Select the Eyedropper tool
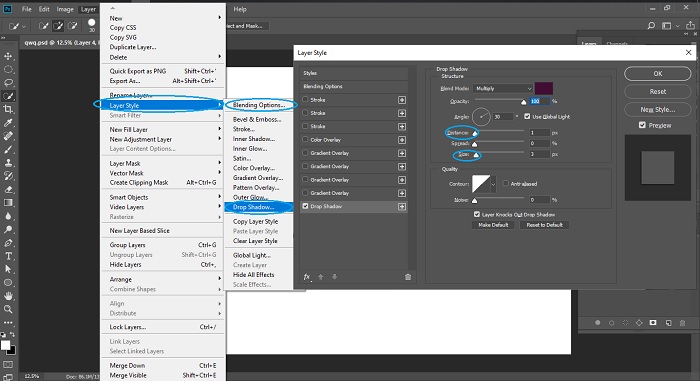The image size is (700, 381). point(8,123)
